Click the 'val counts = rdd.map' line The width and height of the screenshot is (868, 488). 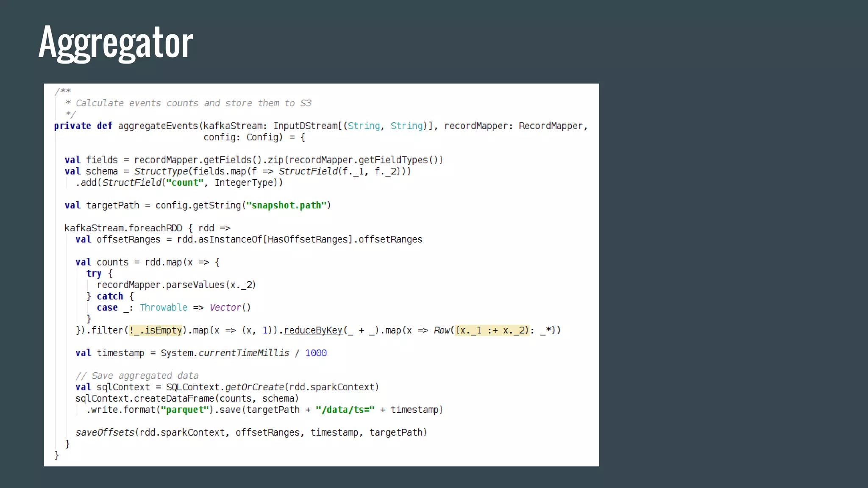147,262
